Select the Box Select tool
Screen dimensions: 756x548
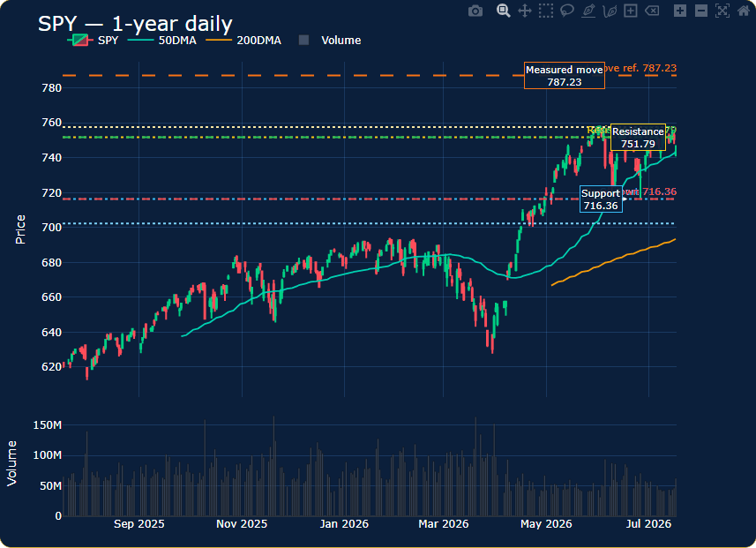pos(546,11)
